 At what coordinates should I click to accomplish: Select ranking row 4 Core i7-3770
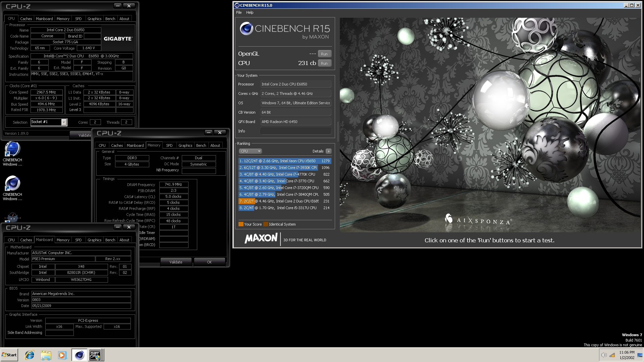point(285,181)
